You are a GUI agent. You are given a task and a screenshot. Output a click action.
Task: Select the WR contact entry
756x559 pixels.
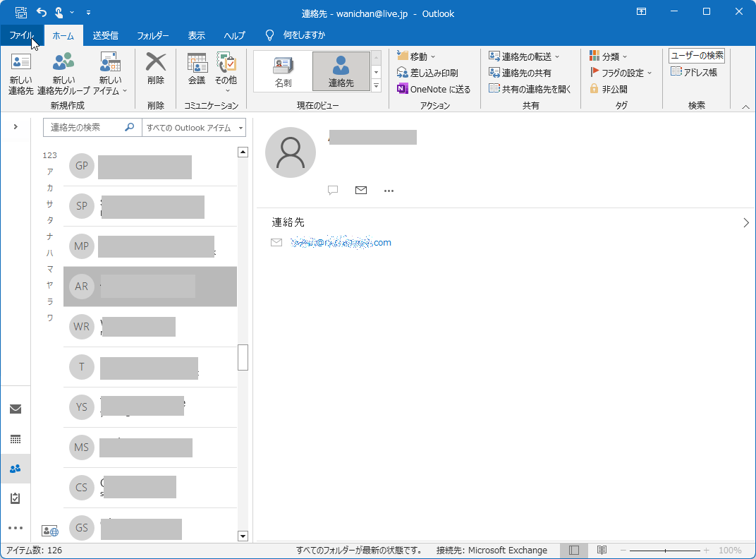click(150, 327)
